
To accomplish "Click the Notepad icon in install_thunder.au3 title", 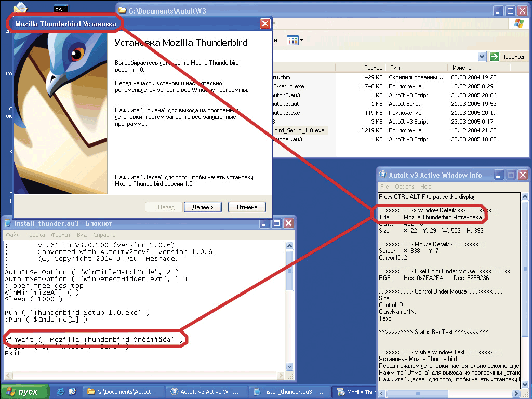I will (8, 223).
